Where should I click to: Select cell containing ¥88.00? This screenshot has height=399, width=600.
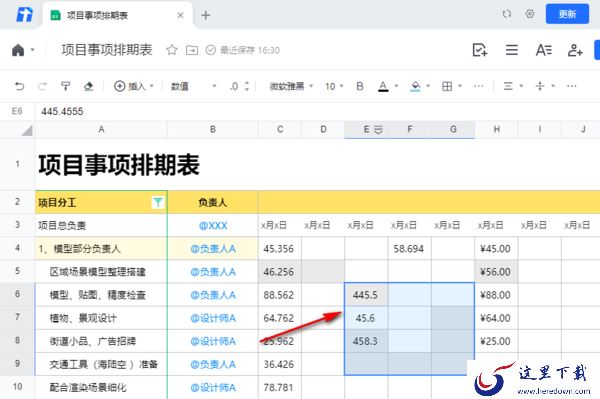coord(496,295)
